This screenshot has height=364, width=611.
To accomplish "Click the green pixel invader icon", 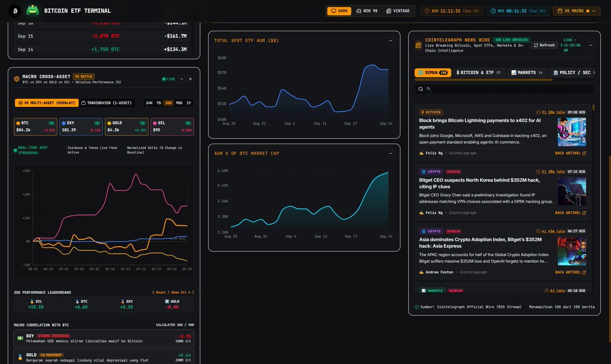I will click(33, 11).
